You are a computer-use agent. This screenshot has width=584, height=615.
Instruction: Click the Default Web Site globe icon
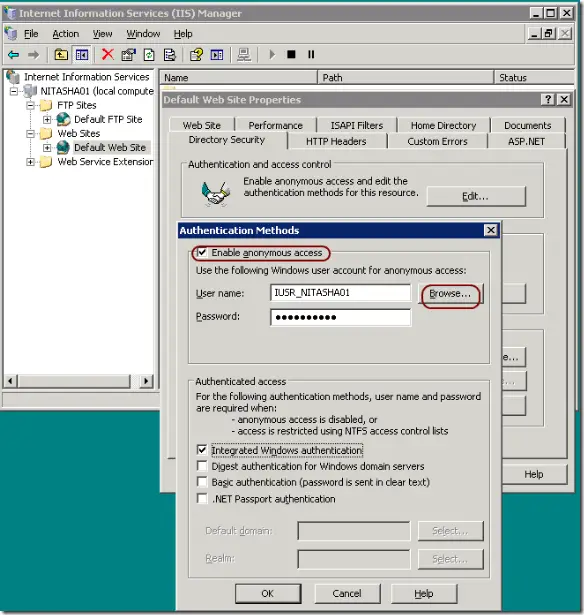(63, 147)
